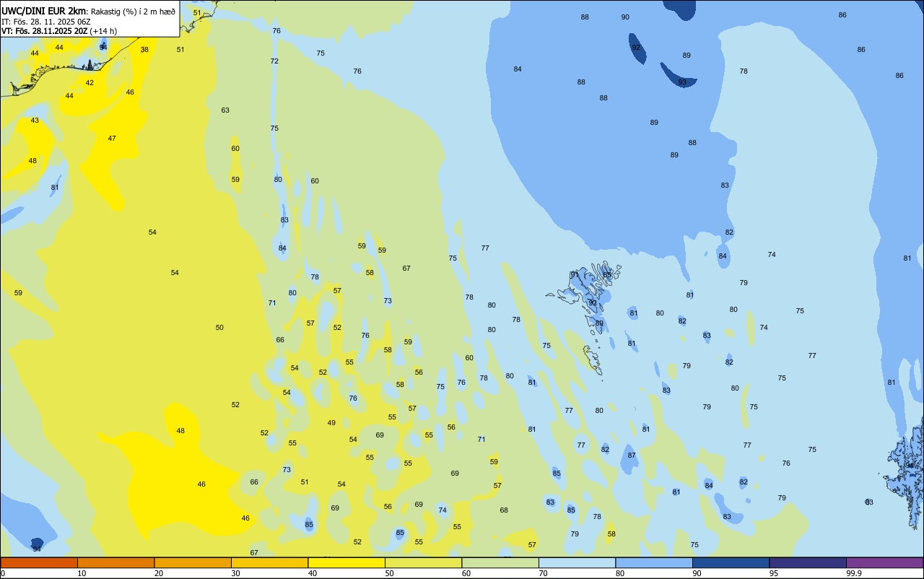The width and height of the screenshot is (924, 579).
Task: Select the 10–20 orange legend swatch
Action: pos(115,562)
